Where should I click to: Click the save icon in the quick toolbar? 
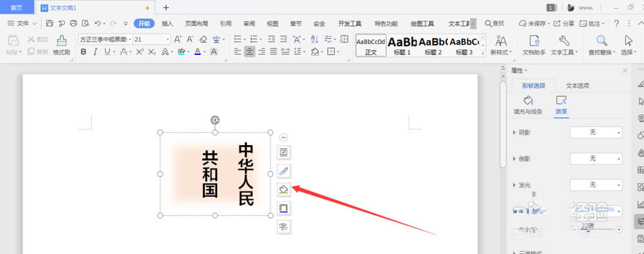pyautogui.click(x=50, y=23)
